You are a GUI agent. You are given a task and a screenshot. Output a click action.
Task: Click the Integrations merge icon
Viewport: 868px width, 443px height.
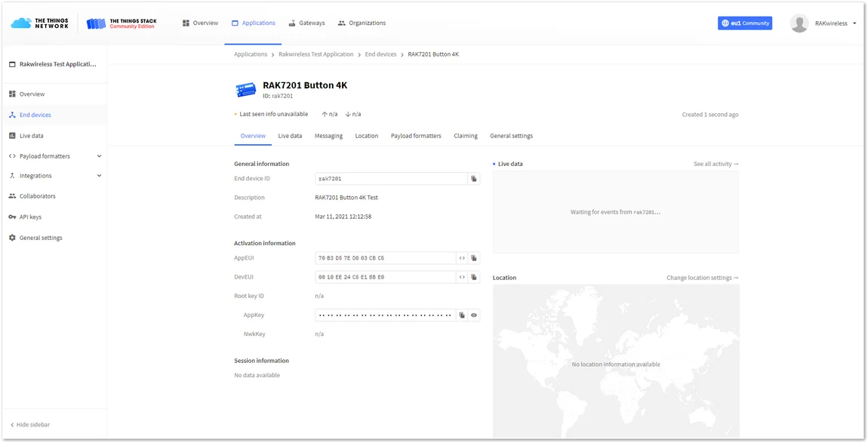pos(12,176)
